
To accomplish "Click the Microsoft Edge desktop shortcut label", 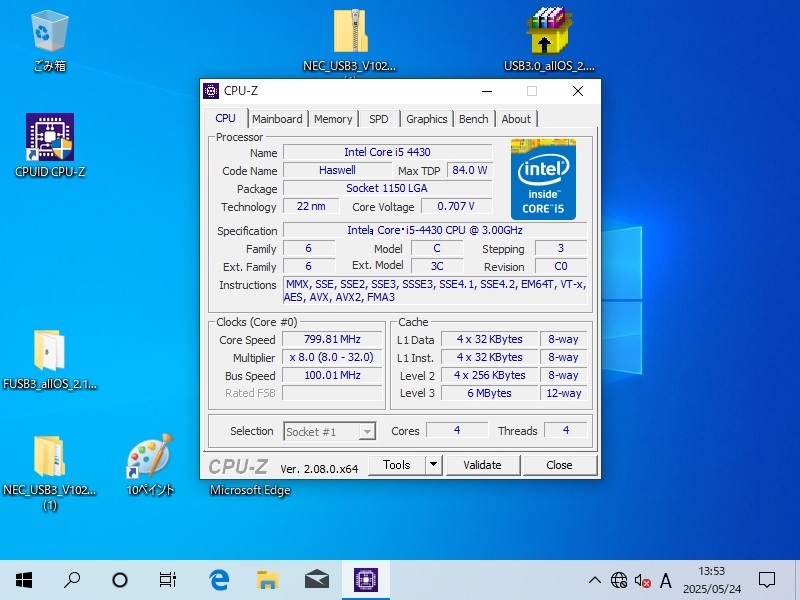I will (x=250, y=490).
